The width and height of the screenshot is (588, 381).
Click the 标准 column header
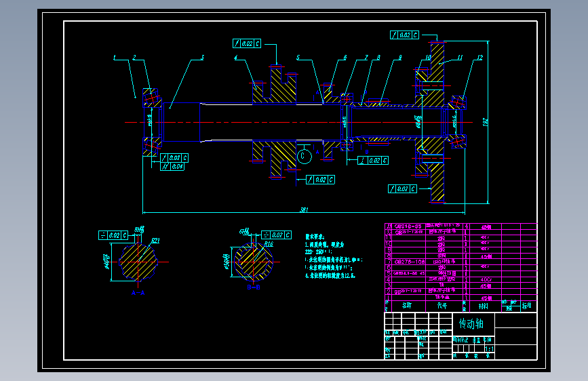coord(527,306)
